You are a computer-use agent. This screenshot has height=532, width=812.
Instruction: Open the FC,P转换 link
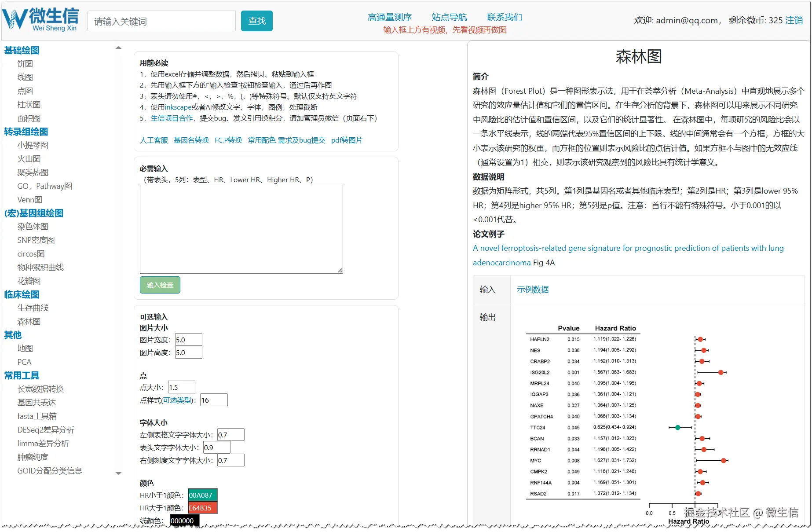[x=228, y=140]
